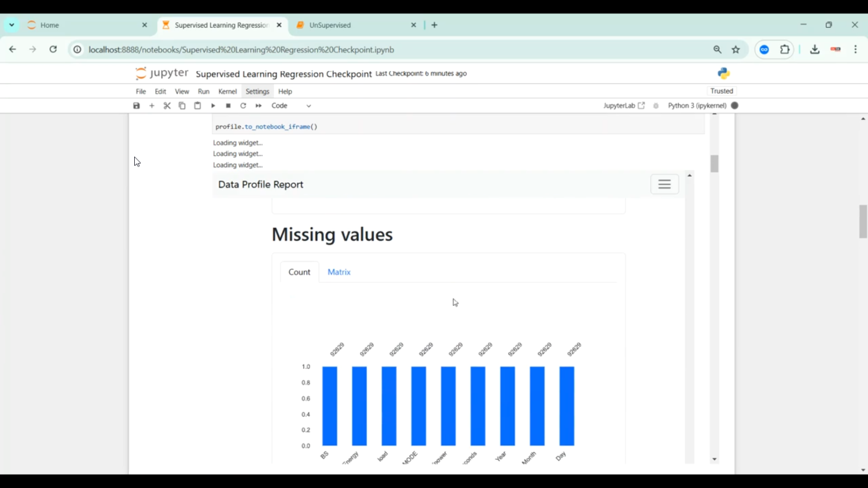Image resolution: width=868 pixels, height=488 pixels.
Task: Rename the notebook via its title
Action: tap(284, 74)
